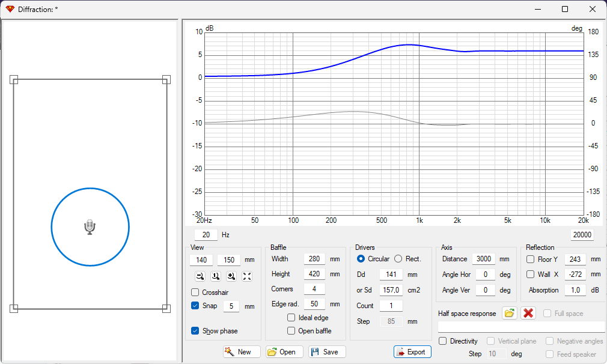Disable the Snap checkbox

[195, 306]
